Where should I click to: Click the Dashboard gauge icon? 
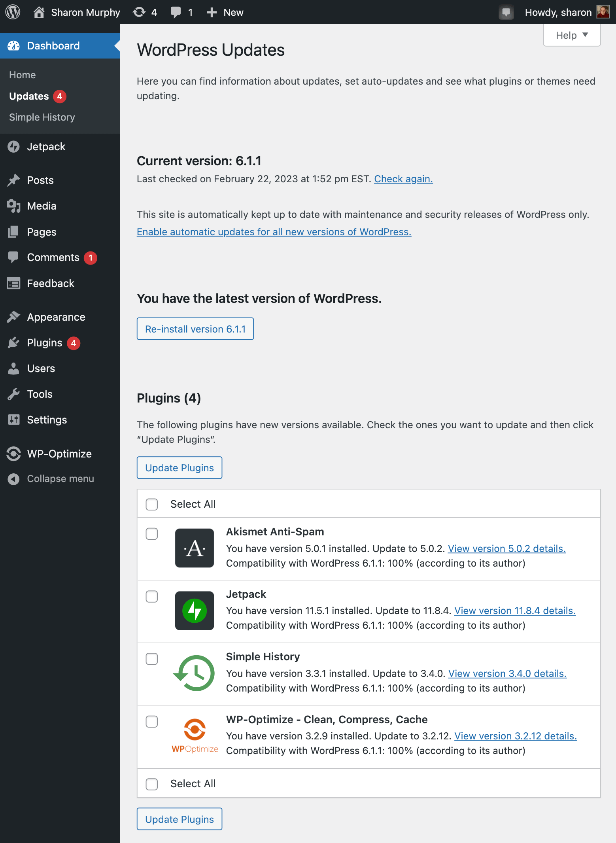pyautogui.click(x=13, y=46)
